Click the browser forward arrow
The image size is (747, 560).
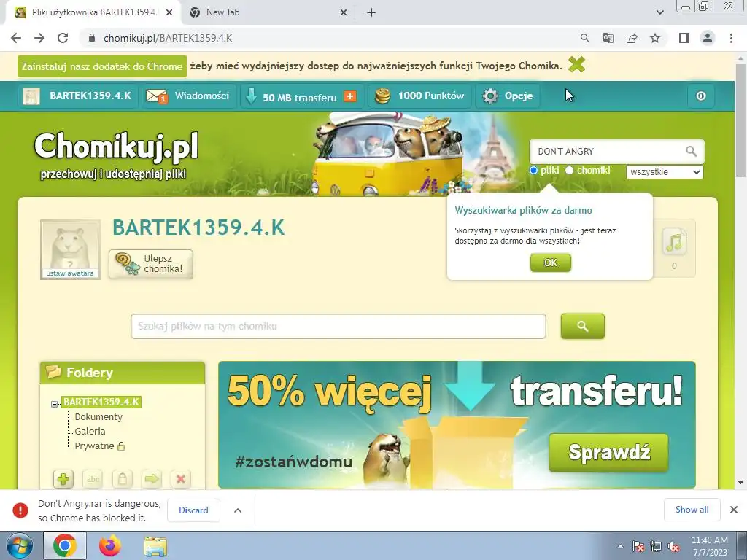39,38
